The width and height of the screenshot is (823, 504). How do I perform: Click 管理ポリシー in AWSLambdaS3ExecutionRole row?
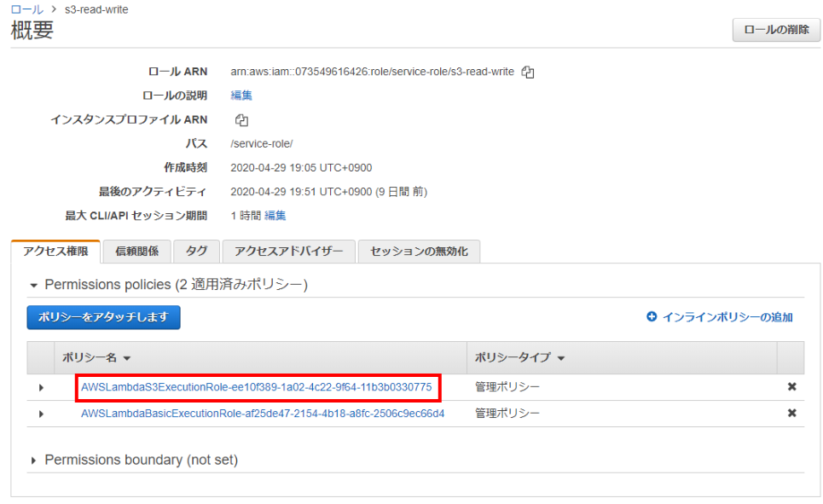point(507,387)
